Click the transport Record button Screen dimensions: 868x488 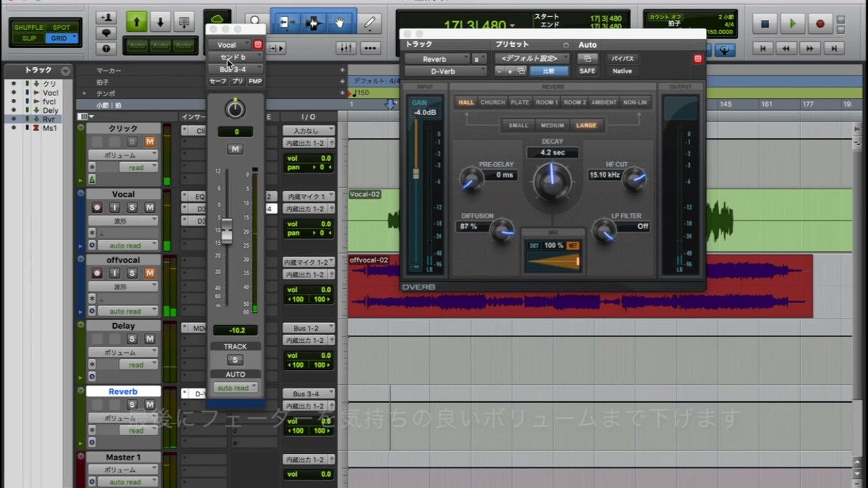click(820, 23)
